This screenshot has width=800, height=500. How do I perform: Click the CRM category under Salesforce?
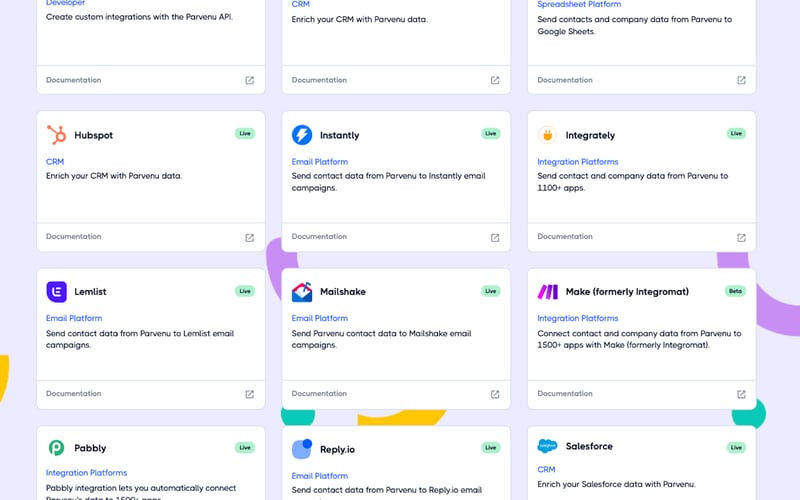[546, 469]
